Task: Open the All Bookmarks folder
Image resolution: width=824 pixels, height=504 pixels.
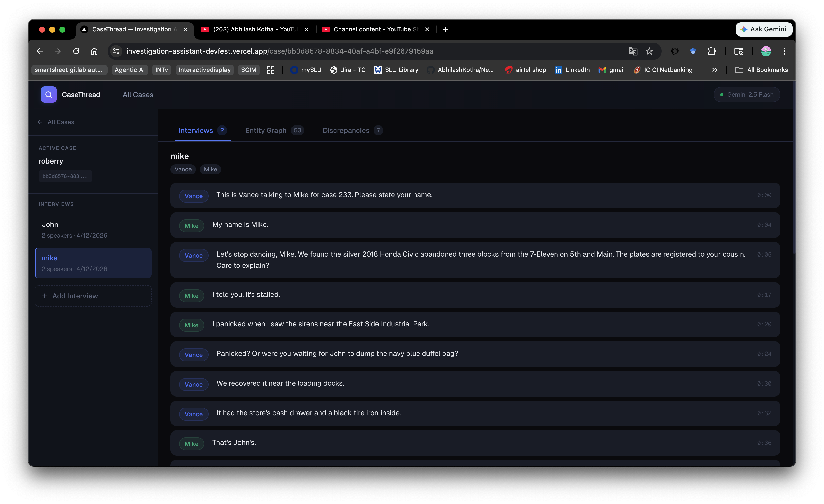Action: click(x=762, y=70)
